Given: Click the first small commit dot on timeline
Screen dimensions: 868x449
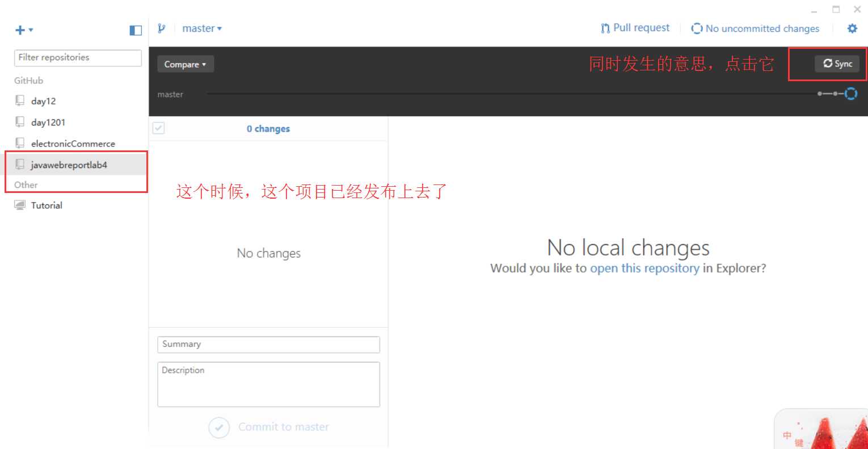Looking at the screenshot, I should (x=820, y=94).
